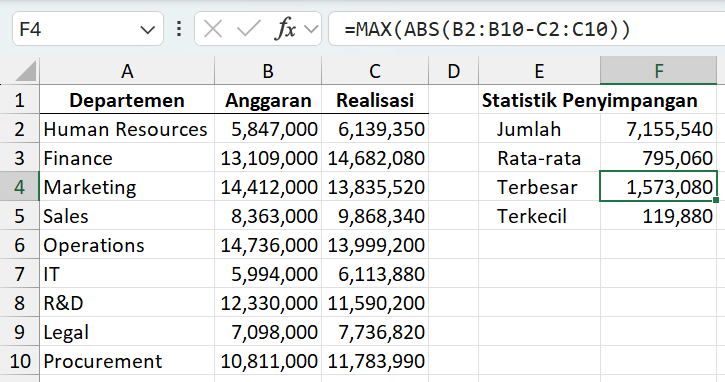
Task: Select row 9 header
Action: [19, 332]
